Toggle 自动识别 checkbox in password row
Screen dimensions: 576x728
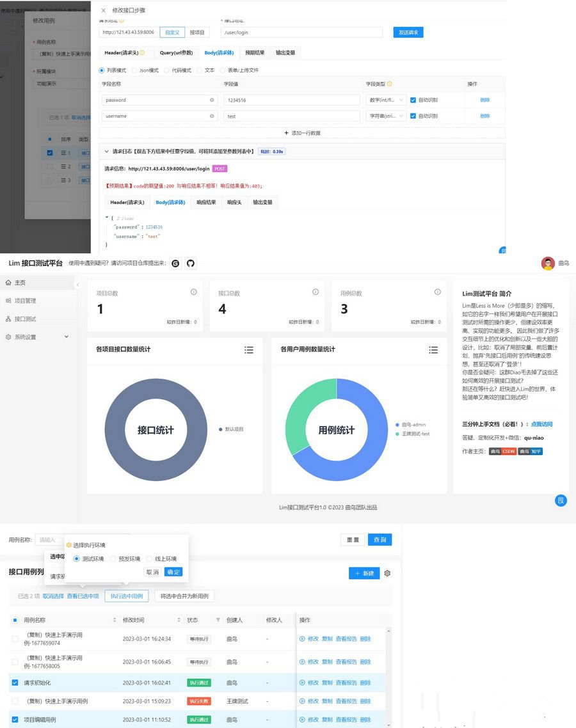(x=413, y=100)
